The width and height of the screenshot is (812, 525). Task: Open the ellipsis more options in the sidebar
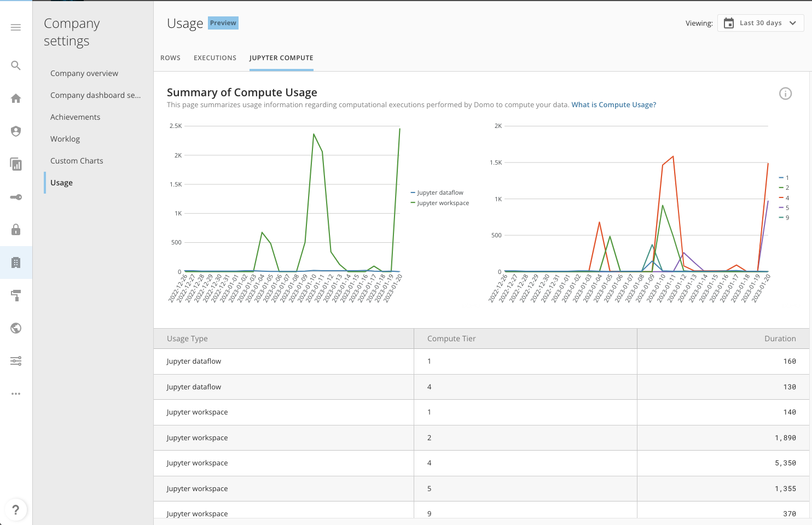click(15, 394)
